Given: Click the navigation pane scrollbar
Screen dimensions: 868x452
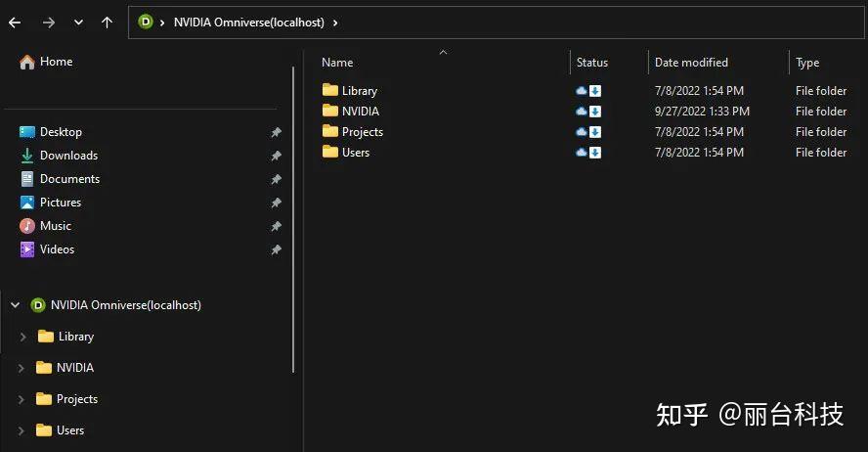Looking at the screenshot, I should 293,215.
